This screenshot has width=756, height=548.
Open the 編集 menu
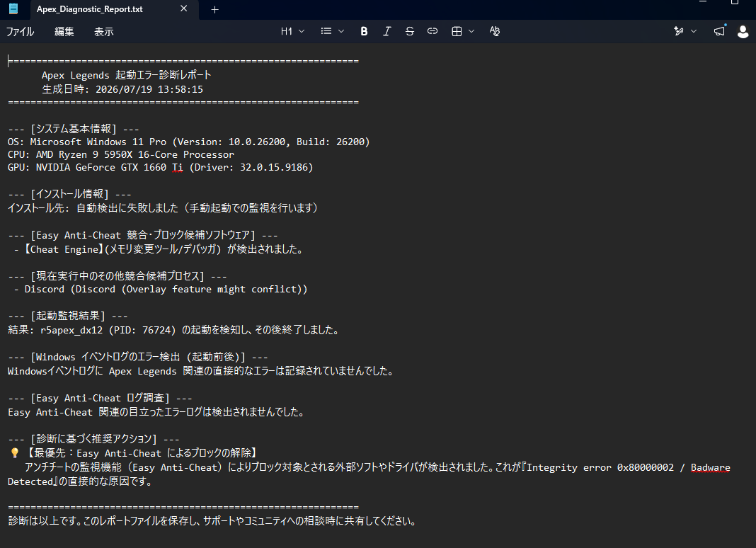(x=64, y=31)
